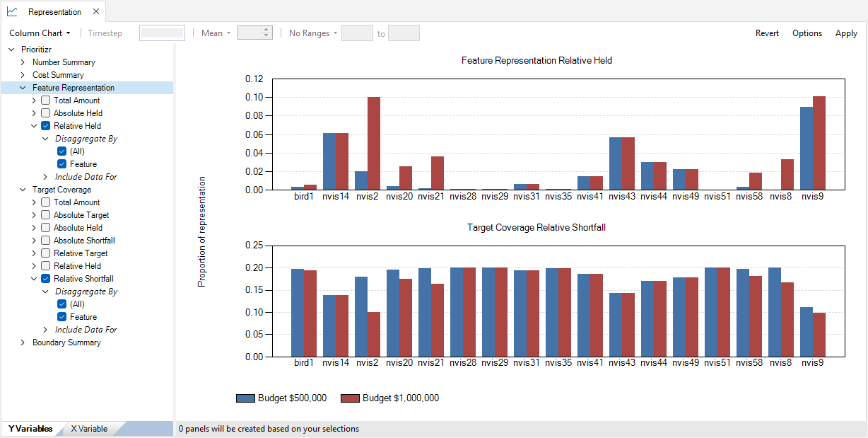Uncheck the Feature box under Relative Held
The width and height of the screenshot is (868, 438).
[x=61, y=164]
